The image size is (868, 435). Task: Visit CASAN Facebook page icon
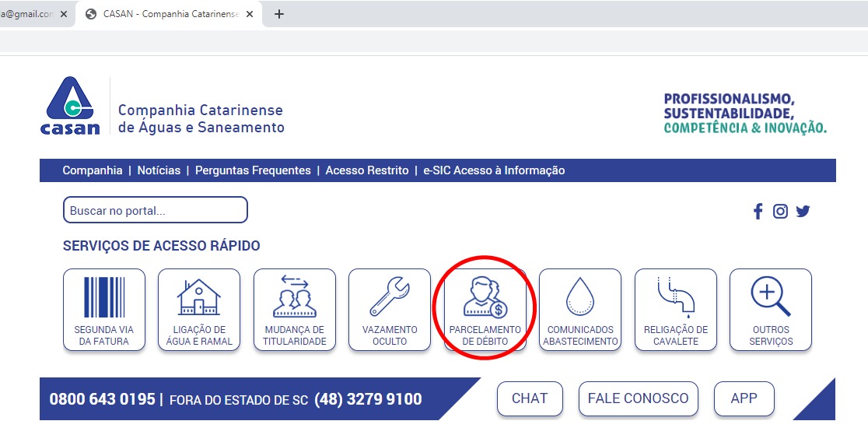coord(758,211)
